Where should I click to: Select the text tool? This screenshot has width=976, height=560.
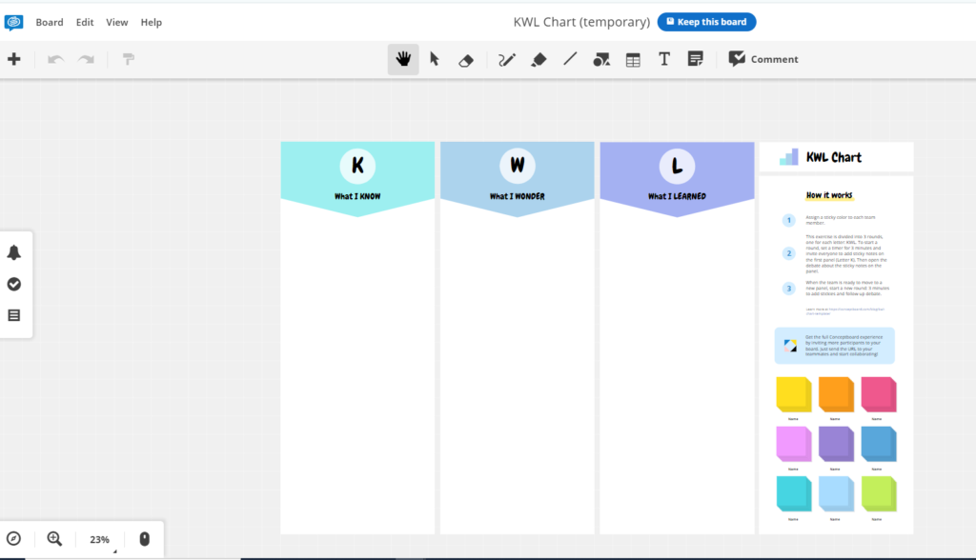tap(664, 59)
